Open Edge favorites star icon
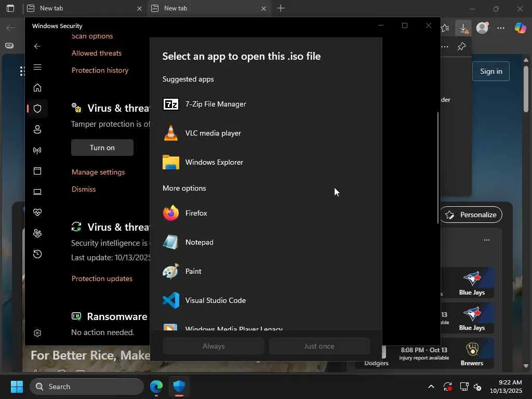This screenshot has width=532, height=399. (445, 28)
